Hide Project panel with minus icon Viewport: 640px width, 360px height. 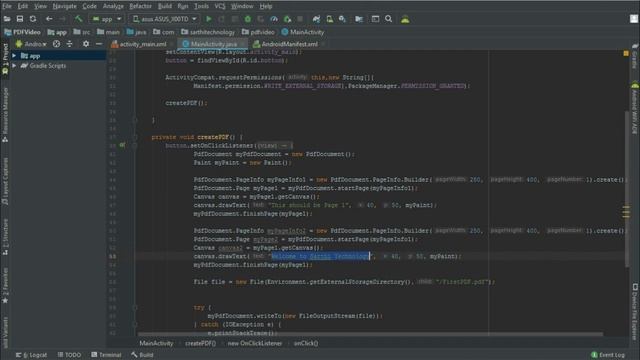(99, 44)
